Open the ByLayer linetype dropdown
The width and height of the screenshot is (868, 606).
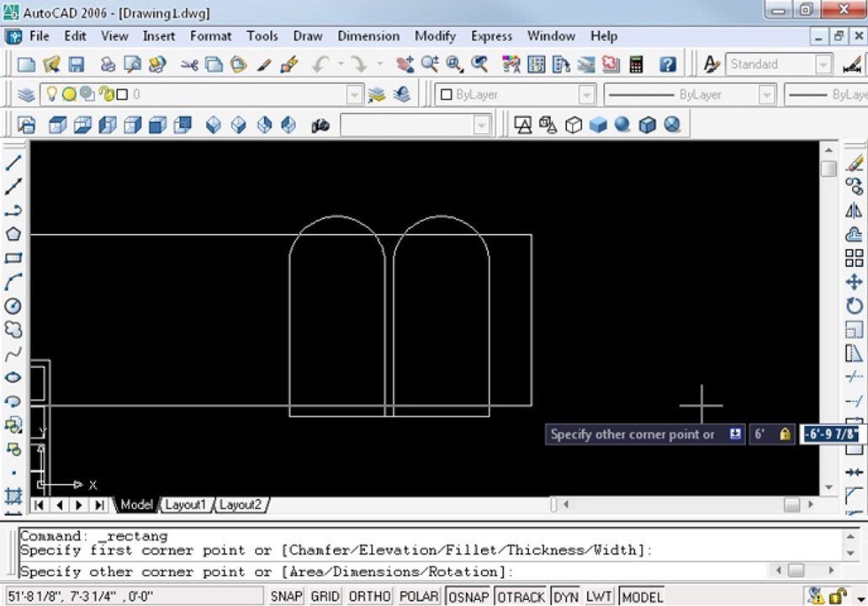766,95
